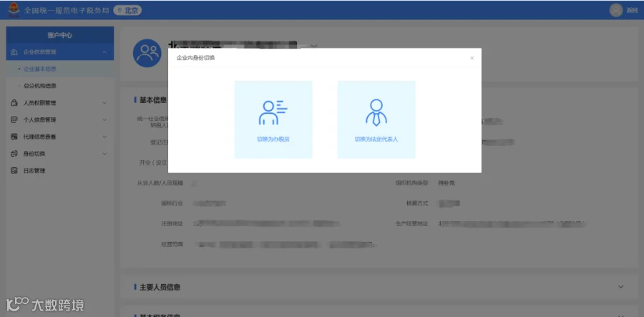Viewport: 644px width, 317px height.
Task: Click the tax bureau emblem logo
Action: (14, 10)
